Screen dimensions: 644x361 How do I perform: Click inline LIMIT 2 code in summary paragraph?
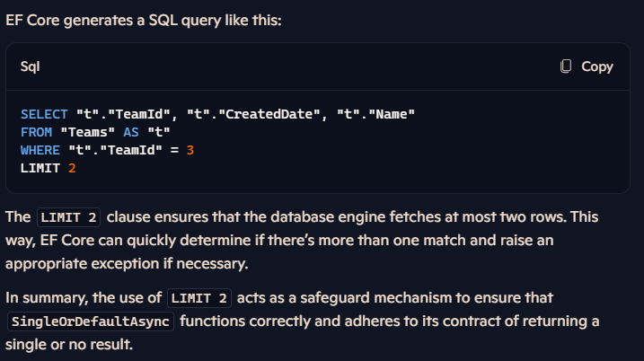pyautogui.click(x=199, y=298)
